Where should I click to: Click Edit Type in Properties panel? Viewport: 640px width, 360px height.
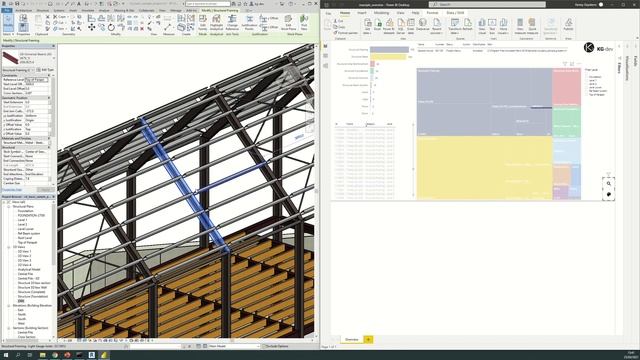point(45,70)
